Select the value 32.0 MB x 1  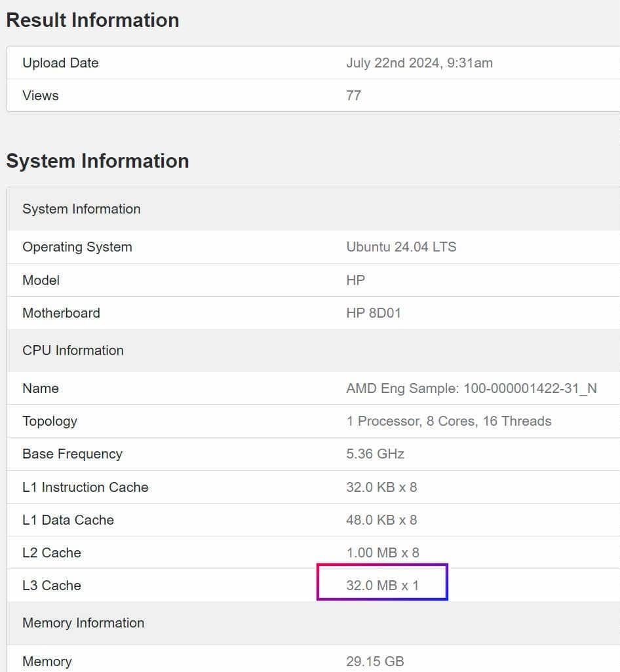point(383,586)
